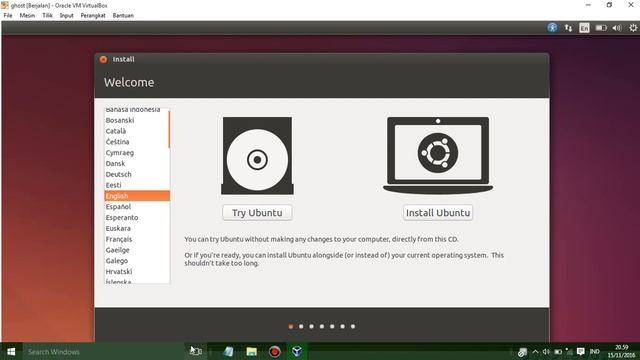The width and height of the screenshot is (640, 360).
Task: Select Cymraeg in the language list
Action: pyautogui.click(x=137, y=153)
